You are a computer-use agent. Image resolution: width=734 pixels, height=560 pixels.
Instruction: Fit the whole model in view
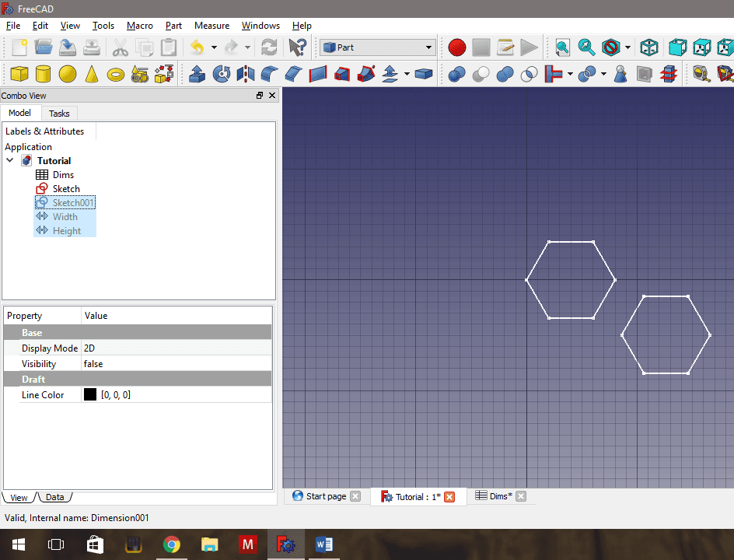click(x=562, y=47)
